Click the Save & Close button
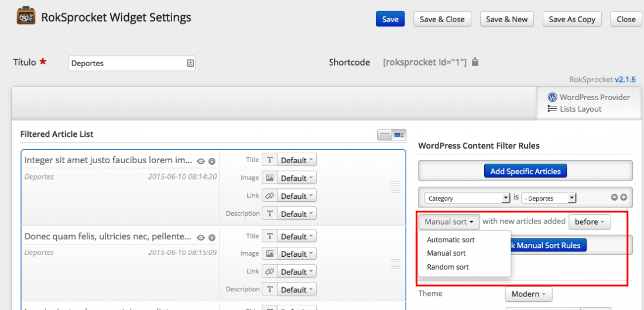The image size is (644, 310). [442, 19]
